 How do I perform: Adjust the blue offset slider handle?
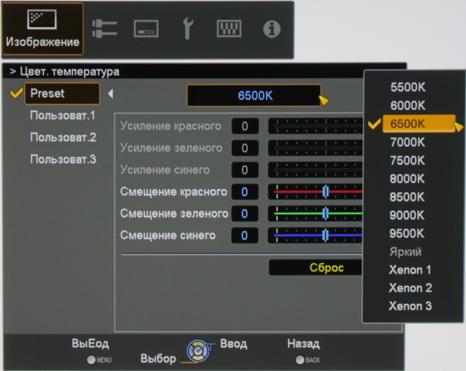click(x=326, y=236)
